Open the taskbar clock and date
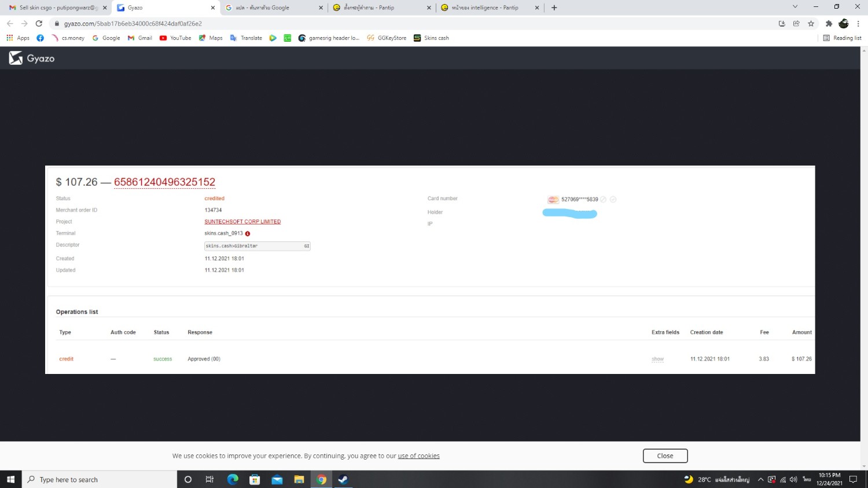 pos(829,479)
